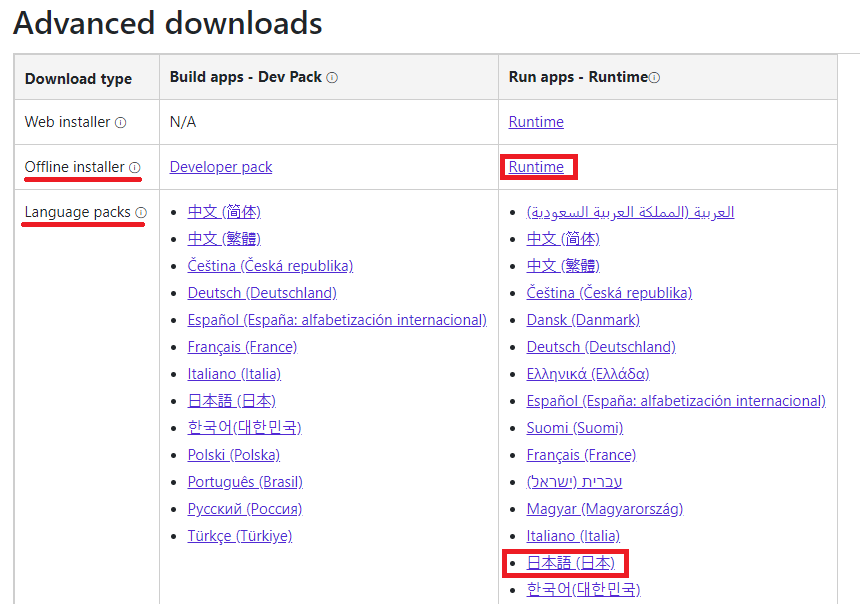
Task: Click the Run apps - Runtime header
Action: [578, 77]
